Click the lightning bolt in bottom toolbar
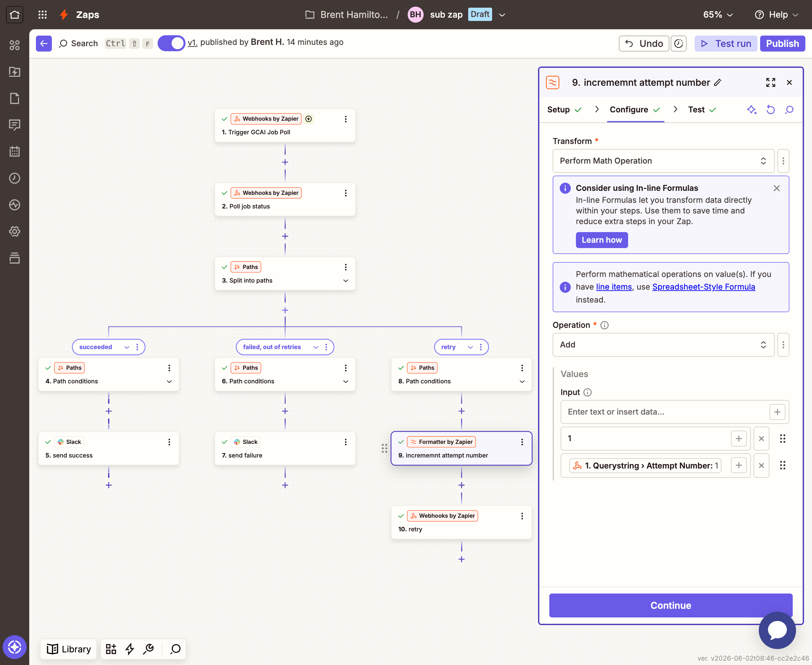This screenshot has width=812, height=665. (130, 649)
